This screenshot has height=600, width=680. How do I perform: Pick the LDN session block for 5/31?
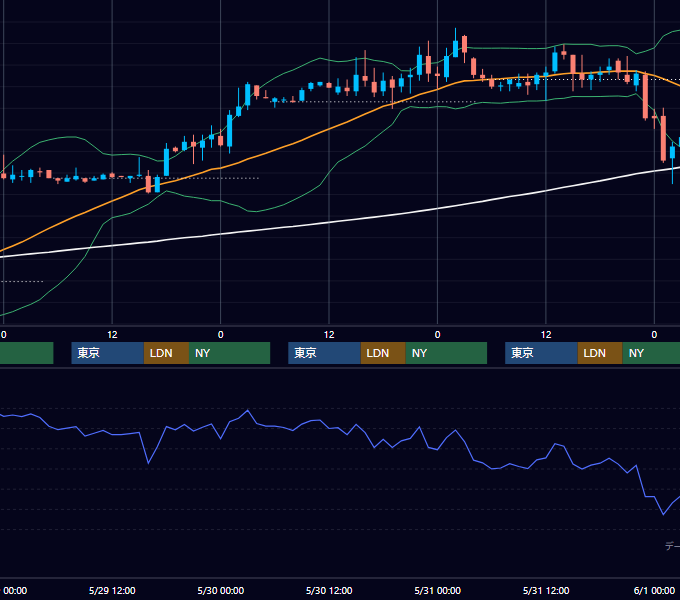tap(600, 353)
